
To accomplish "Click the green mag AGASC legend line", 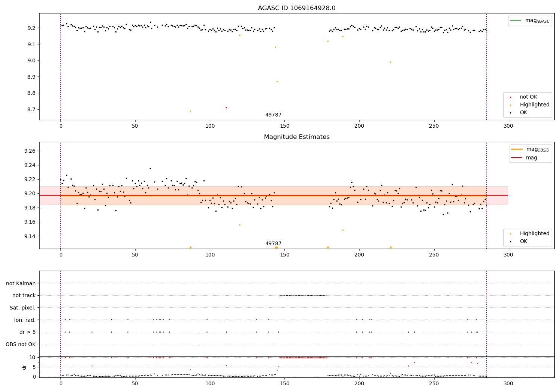I will (x=516, y=20).
